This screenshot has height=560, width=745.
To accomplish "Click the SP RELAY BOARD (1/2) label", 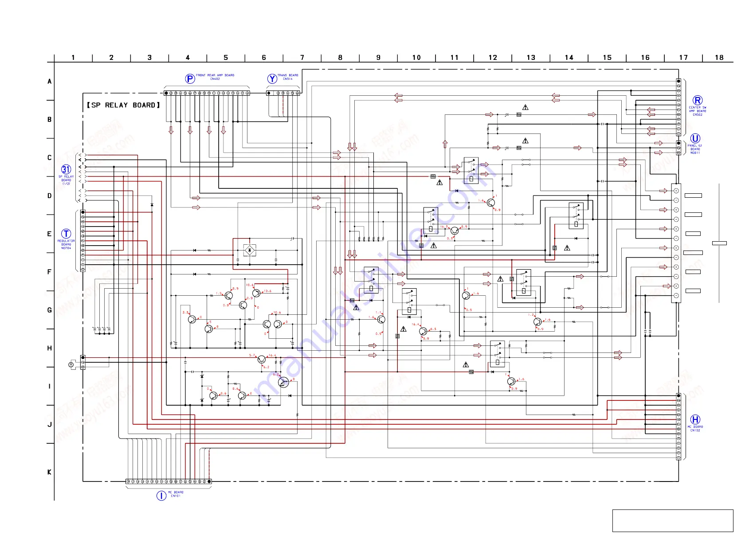I will pyautogui.click(x=66, y=180).
